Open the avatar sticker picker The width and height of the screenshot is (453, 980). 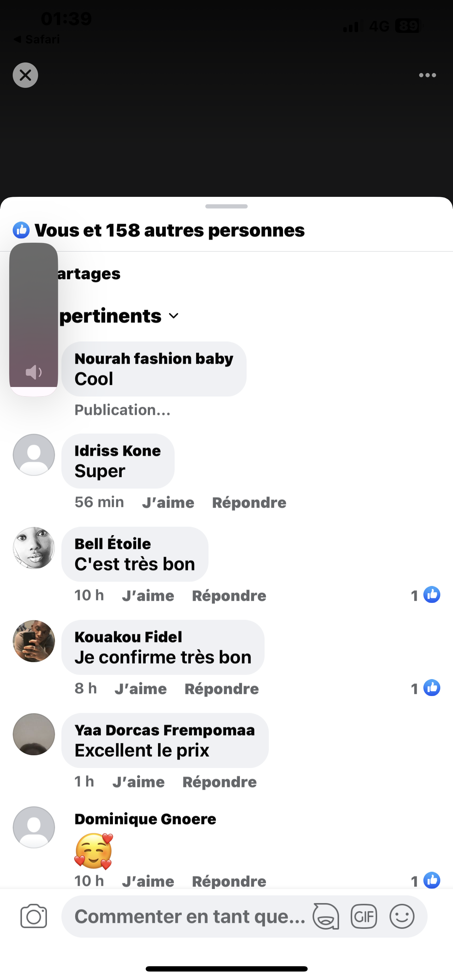326,916
